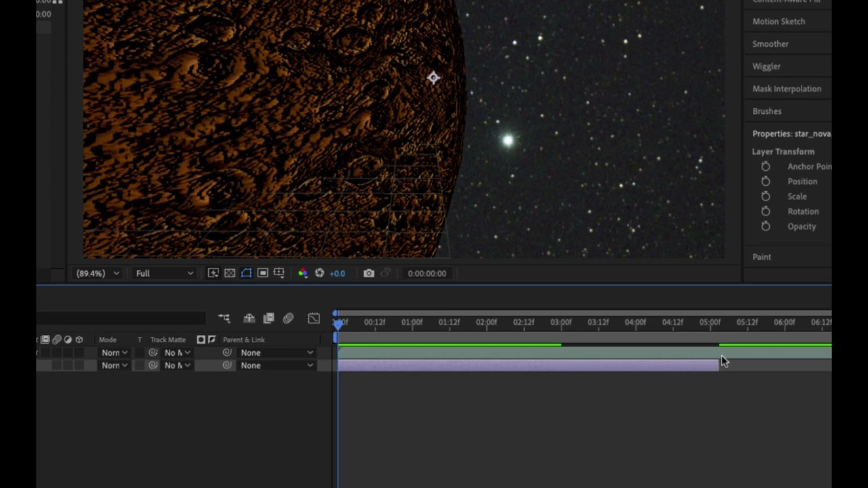The image size is (868, 488).
Task: Select Properties: star_nova panel header
Action: (x=791, y=134)
